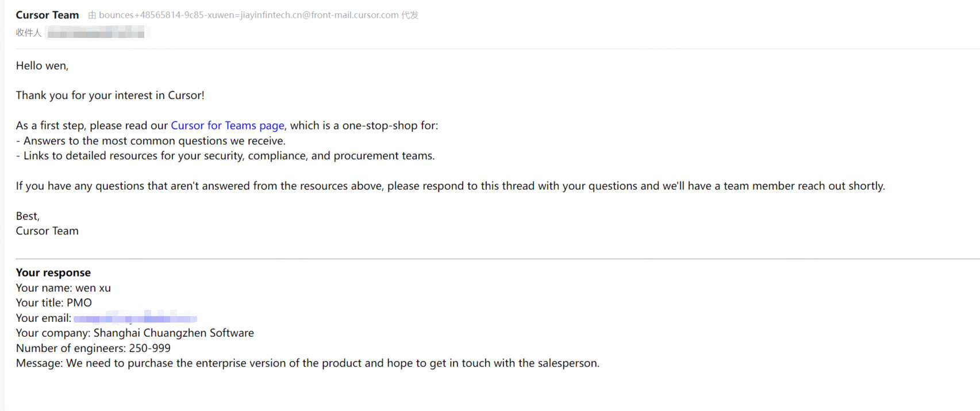Click the 'Links to detailed resources' bullet
This screenshot has height=411, width=980.
(225, 156)
